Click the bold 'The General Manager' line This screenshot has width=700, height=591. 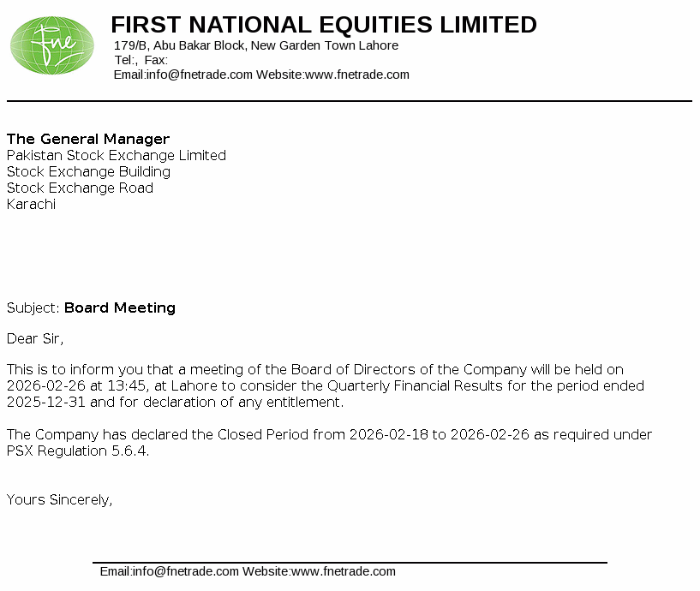click(x=88, y=139)
